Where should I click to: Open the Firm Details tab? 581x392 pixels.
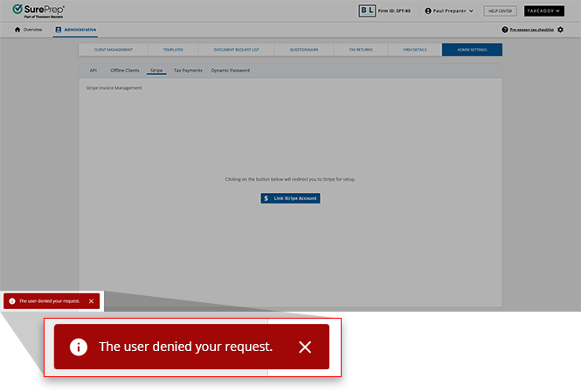[415, 50]
